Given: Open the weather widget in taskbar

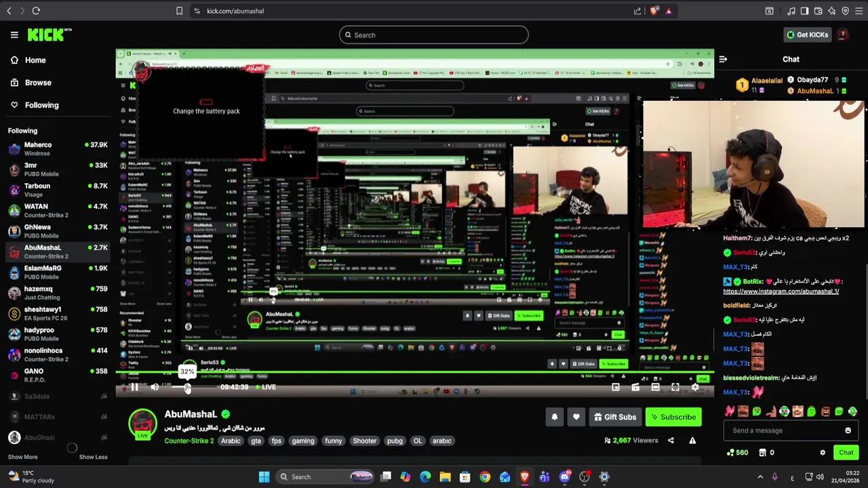Looking at the screenshot, I should pos(31,476).
